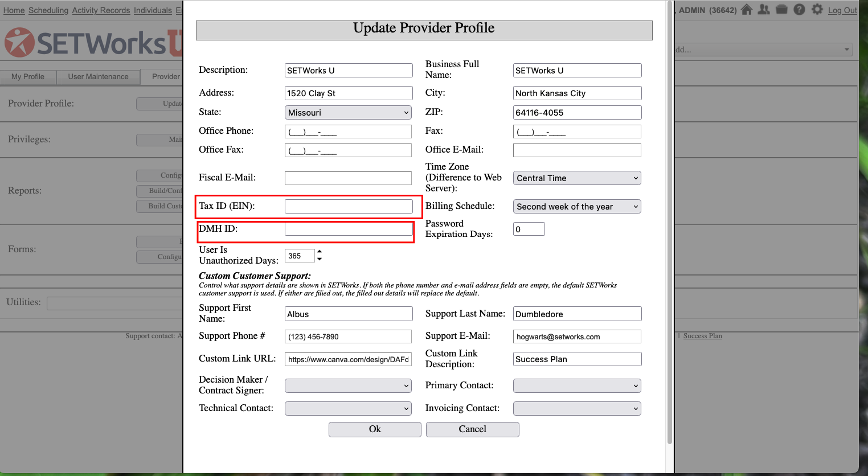This screenshot has width=868, height=476.
Task: Click the Log Out link
Action: click(x=842, y=10)
